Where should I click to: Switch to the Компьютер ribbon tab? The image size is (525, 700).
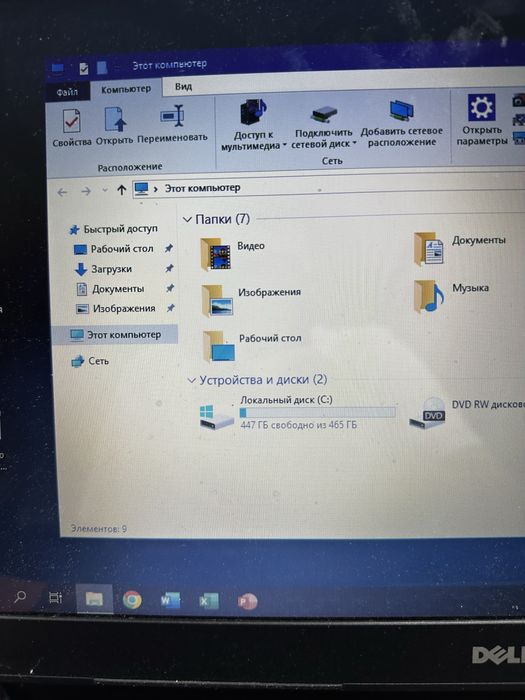coord(126,90)
